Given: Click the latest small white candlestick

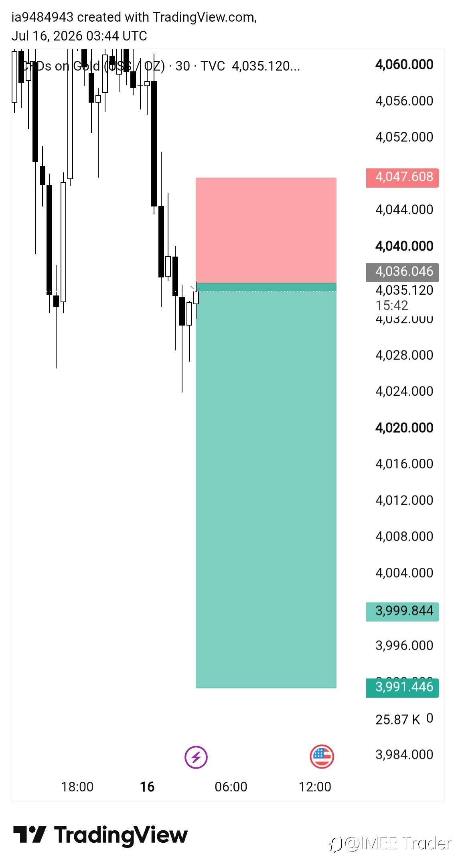Looking at the screenshot, I should [x=196, y=298].
